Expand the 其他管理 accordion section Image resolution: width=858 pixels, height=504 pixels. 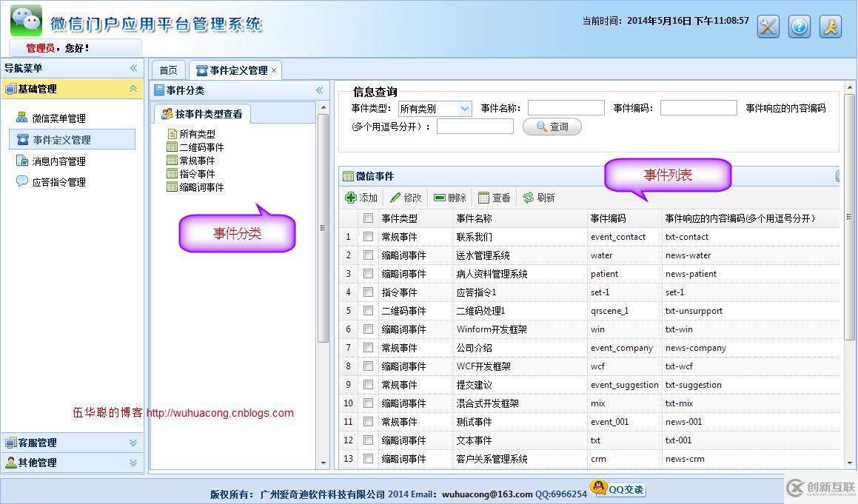coord(133,463)
